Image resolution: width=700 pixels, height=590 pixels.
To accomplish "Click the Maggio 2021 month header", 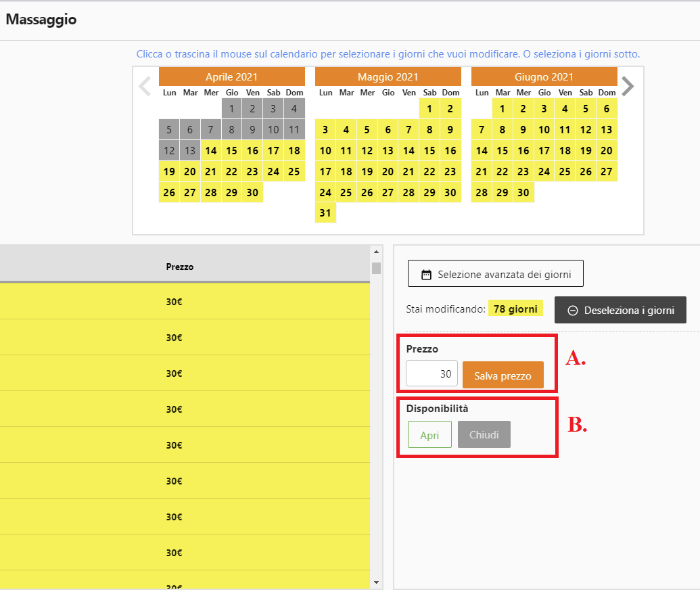I will (x=388, y=76).
